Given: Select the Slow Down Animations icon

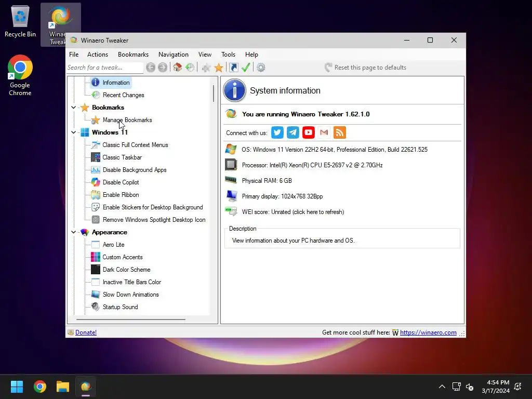Looking at the screenshot, I should 96,295.
